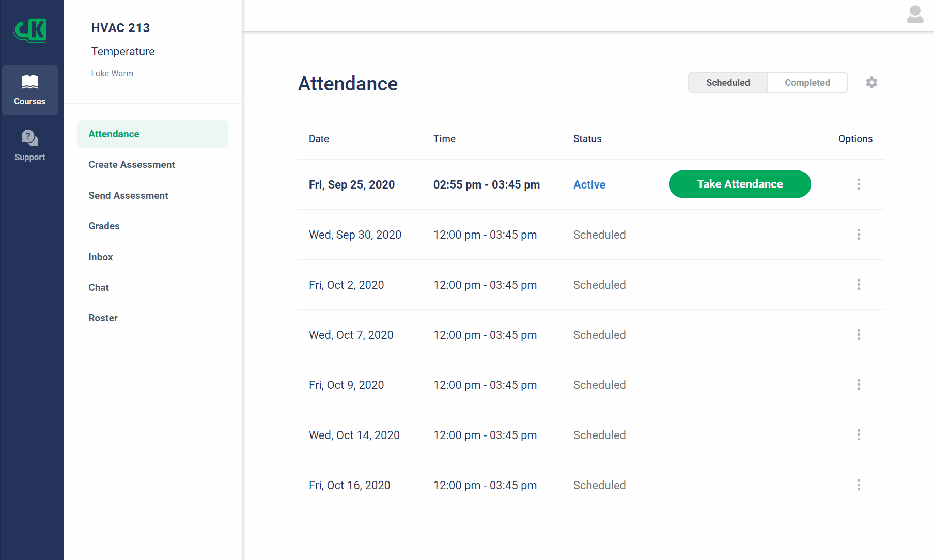Expand options for Fri, Oct 9 session

click(x=859, y=385)
